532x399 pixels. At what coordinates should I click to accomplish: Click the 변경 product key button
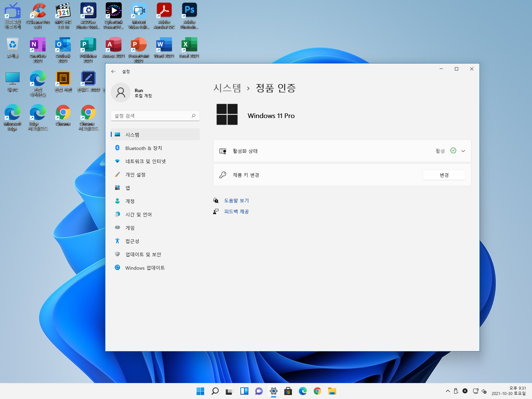pos(444,175)
